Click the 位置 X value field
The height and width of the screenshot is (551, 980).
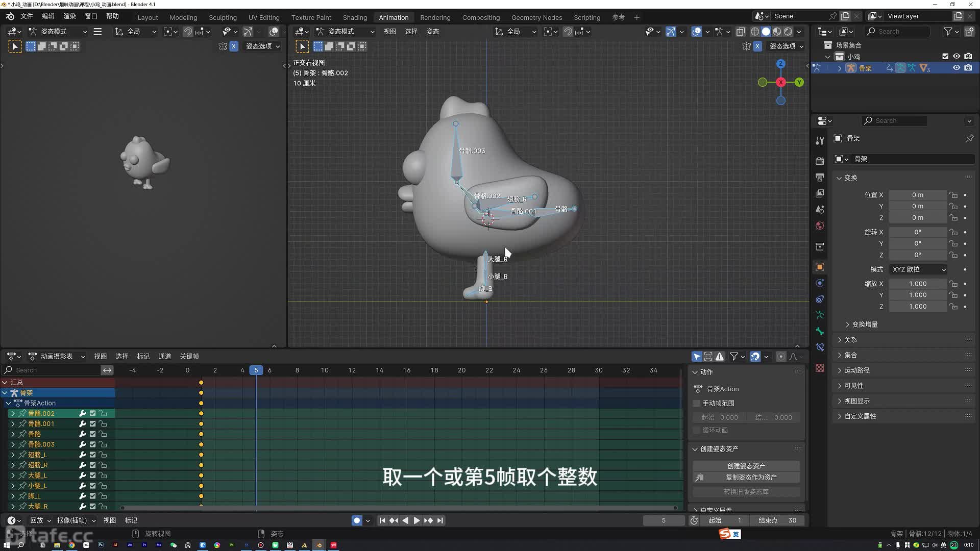pyautogui.click(x=918, y=195)
